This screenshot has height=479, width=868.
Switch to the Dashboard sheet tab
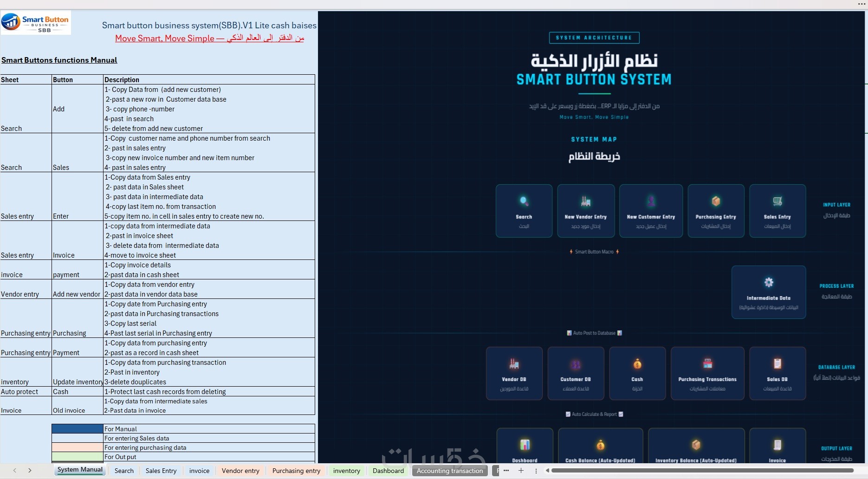point(389,471)
